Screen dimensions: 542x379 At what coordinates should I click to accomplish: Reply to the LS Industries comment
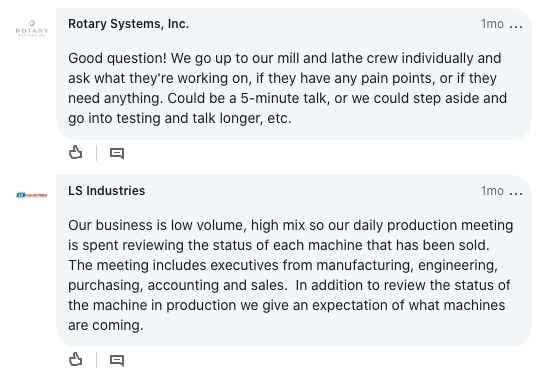[x=117, y=360]
